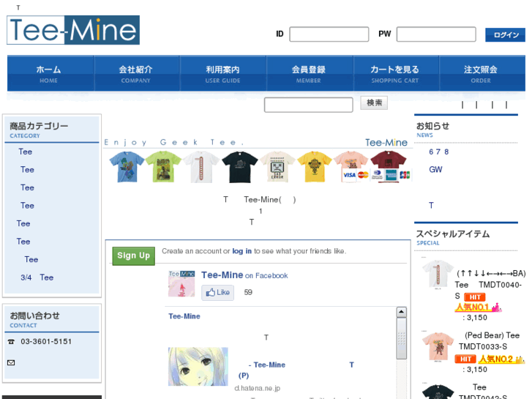Screen dimensions: 532x399
Task: Click the phone number 03-3601-5151
Action: 46,341
